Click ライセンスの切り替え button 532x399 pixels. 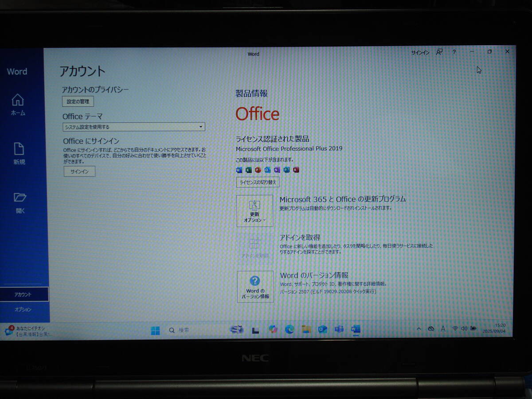click(x=258, y=182)
